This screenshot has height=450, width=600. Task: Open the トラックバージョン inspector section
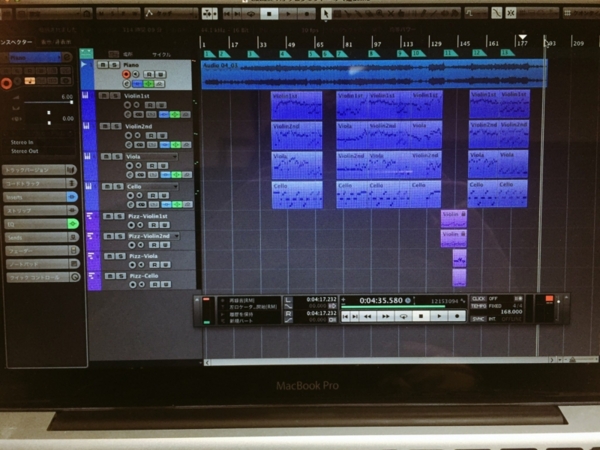[34, 170]
